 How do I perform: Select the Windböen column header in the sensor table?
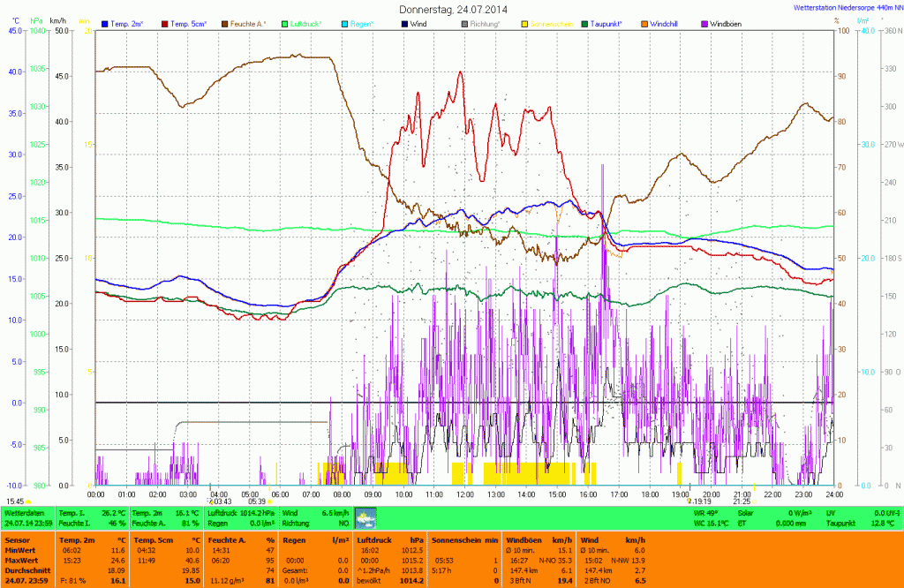click(x=524, y=539)
